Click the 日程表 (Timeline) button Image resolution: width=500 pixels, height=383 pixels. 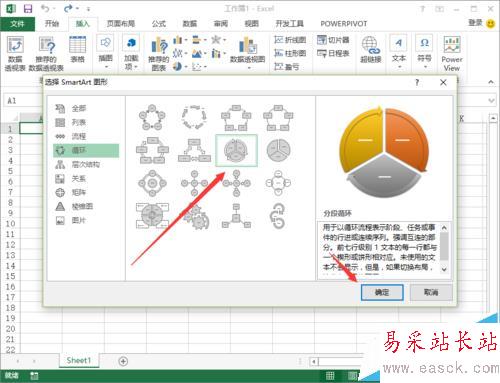[333, 53]
